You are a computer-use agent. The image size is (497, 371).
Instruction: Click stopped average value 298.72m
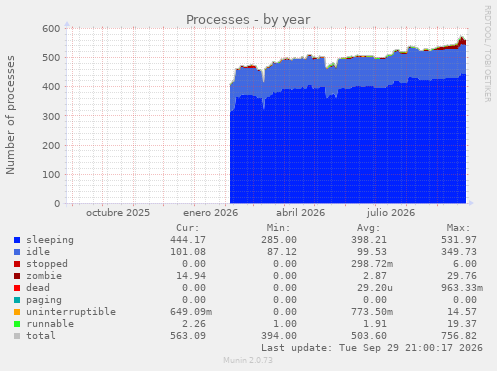[x=372, y=264]
